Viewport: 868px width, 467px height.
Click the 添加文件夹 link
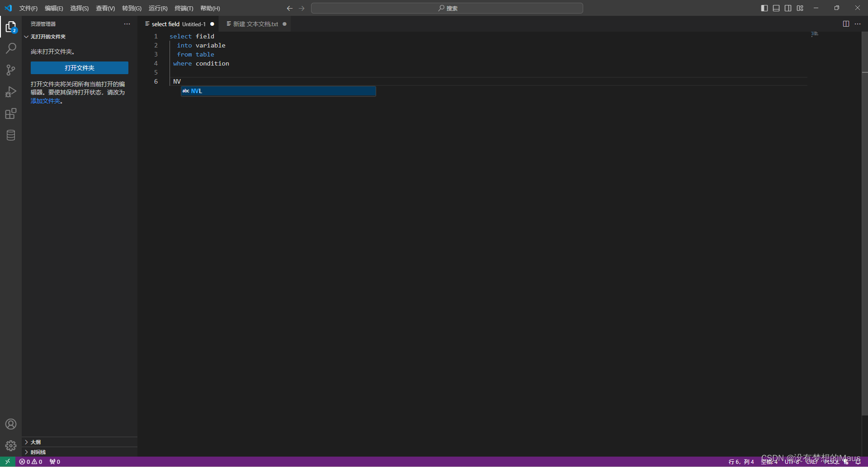click(x=45, y=101)
